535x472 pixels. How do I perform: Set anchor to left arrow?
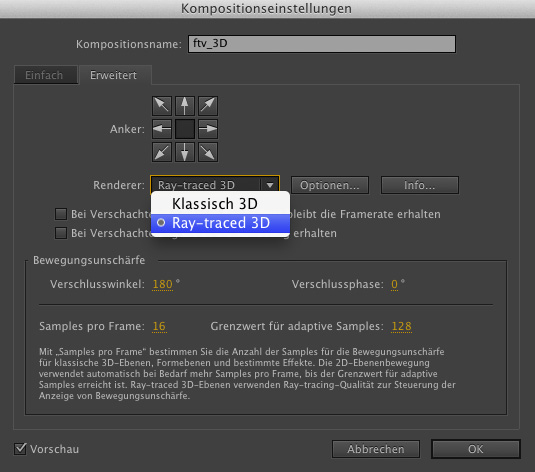coord(162,129)
